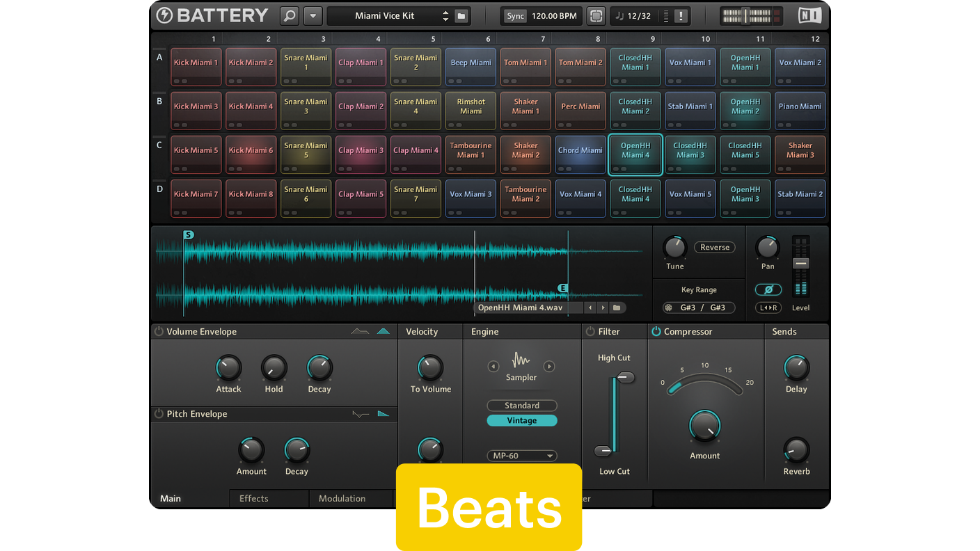Click the Battery lightning bolt logo
This screenshot has width=980, height=551.
[164, 15]
